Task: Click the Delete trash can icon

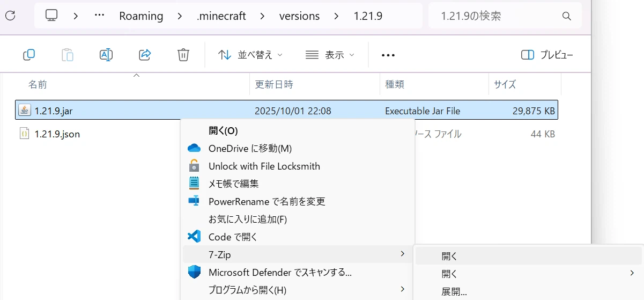Action: pyautogui.click(x=183, y=55)
